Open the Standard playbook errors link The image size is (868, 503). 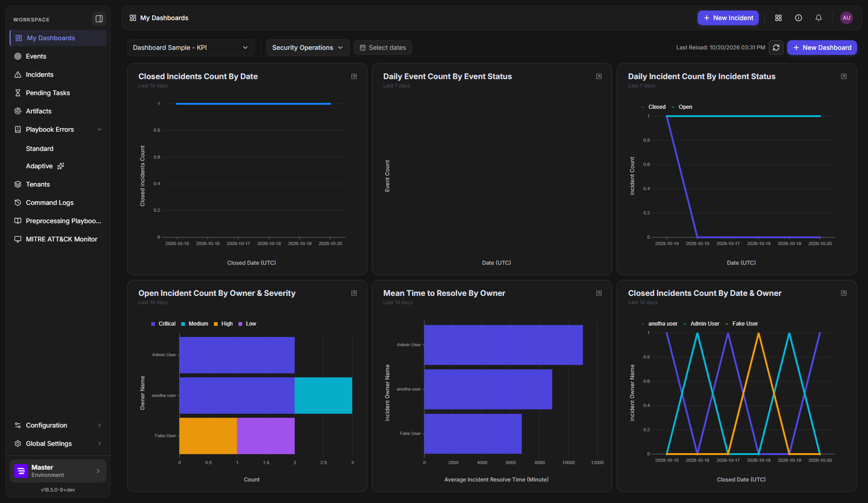pyautogui.click(x=40, y=149)
